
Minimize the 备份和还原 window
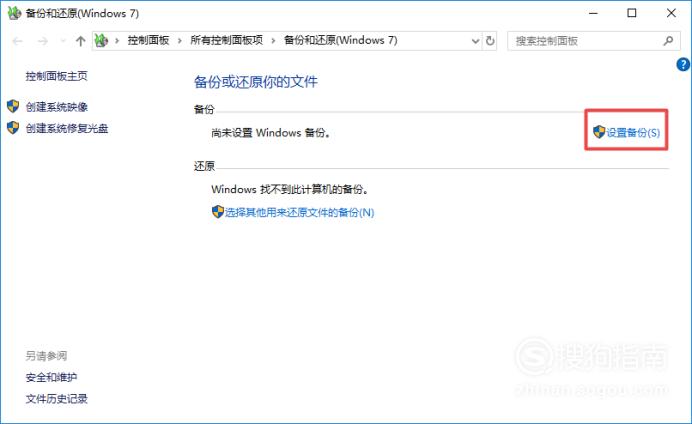pyautogui.click(x=593, y=13)
